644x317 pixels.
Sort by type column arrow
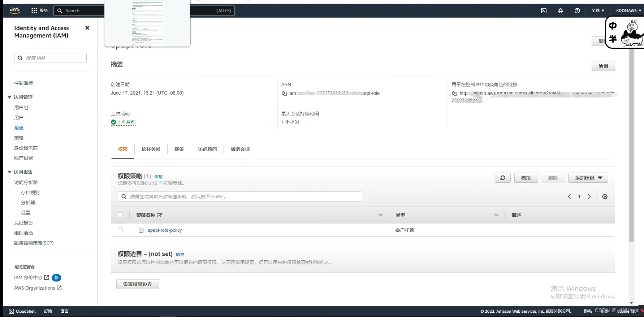pyautogui.click(x=496, y=215)
